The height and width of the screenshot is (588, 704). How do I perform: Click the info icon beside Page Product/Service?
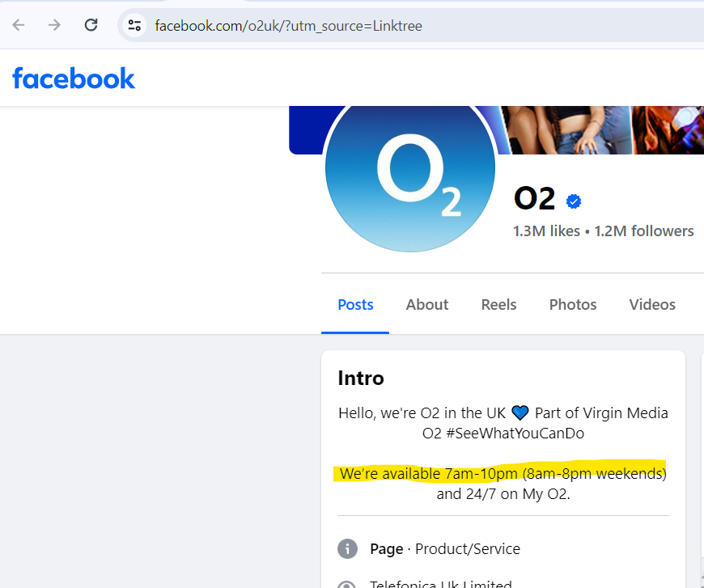point(347,548)
